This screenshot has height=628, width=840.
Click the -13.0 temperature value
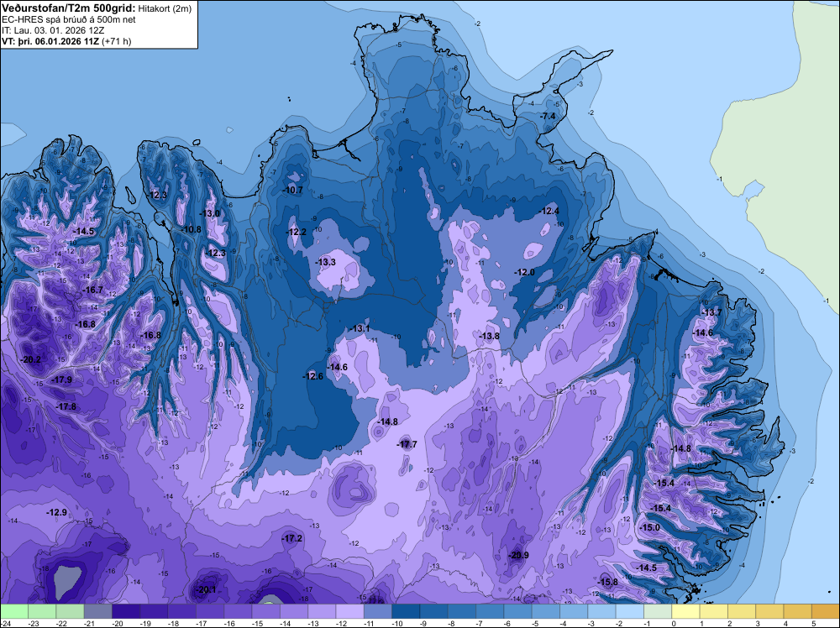click(x=211, y=213)
